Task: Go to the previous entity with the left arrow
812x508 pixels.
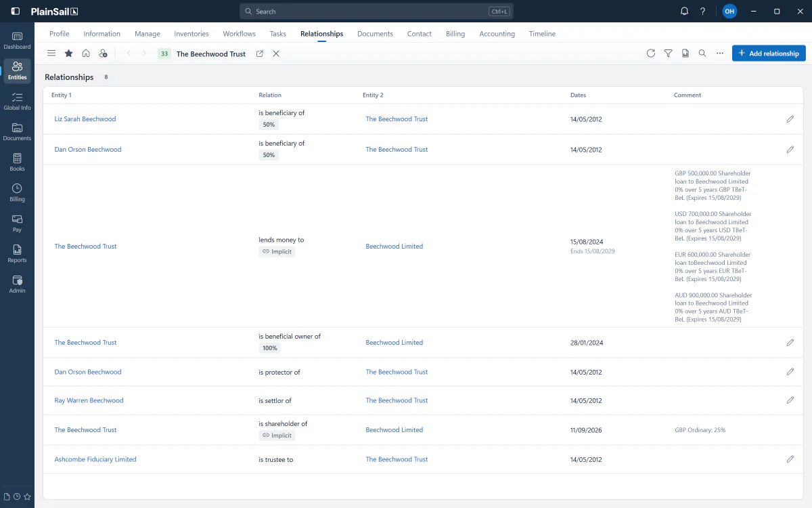Action: coord(129,54)
